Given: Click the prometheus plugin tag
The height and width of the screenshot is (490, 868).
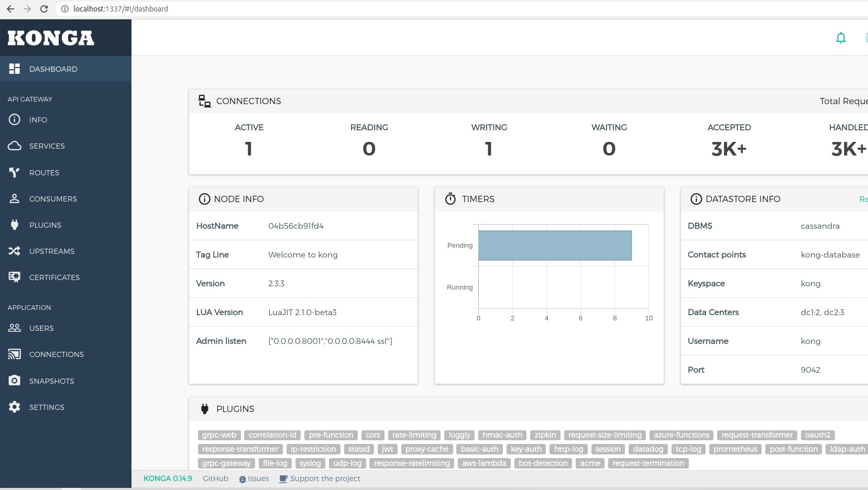Looking at the screenshot, I should pyautogui.click(x=735, y=449).
